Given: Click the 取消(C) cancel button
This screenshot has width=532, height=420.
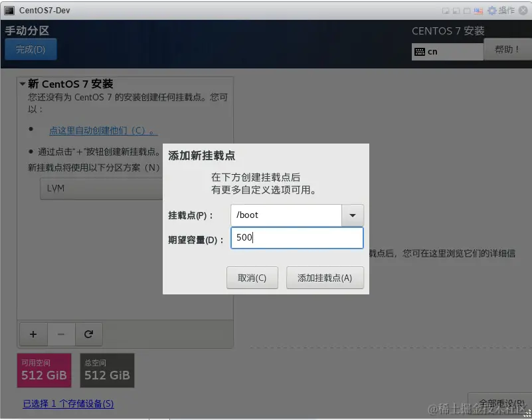Looking at the screenshot, I should click(252, 278).
